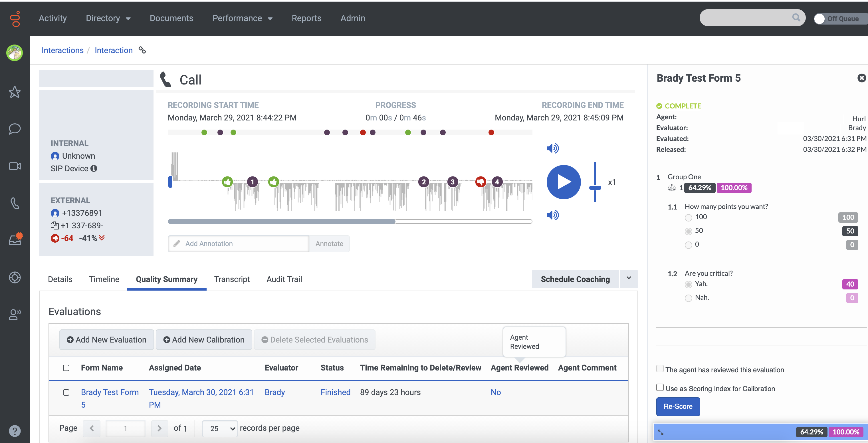This screenshot has height=443, width=868.
Task: Click timeline marker number 3 on the waveform
Action: pyautogui.click(x=453, y=182)
